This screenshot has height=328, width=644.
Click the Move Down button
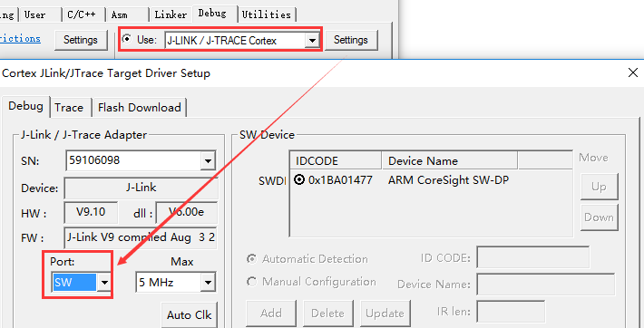click(599, 217)
